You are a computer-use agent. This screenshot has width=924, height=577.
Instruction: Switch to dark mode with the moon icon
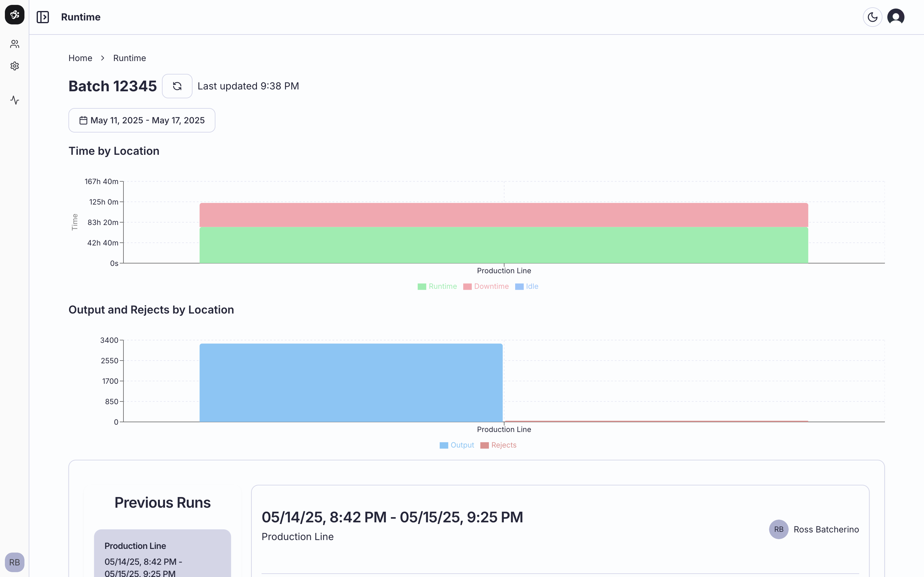872,17
